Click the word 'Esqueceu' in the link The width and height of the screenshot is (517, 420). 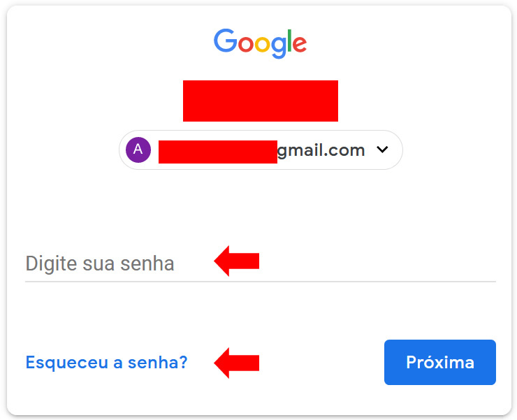[x=67, y=362]
